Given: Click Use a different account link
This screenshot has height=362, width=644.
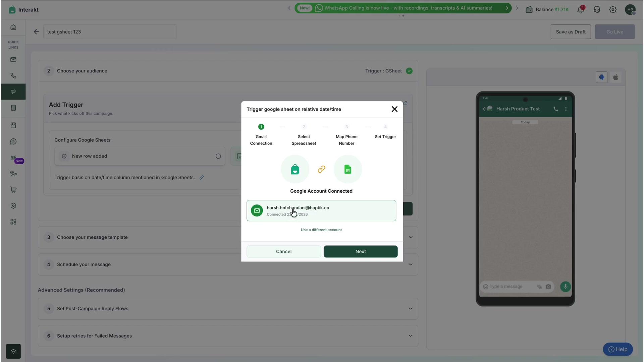Looking at the screenshot, I should 321,230.
